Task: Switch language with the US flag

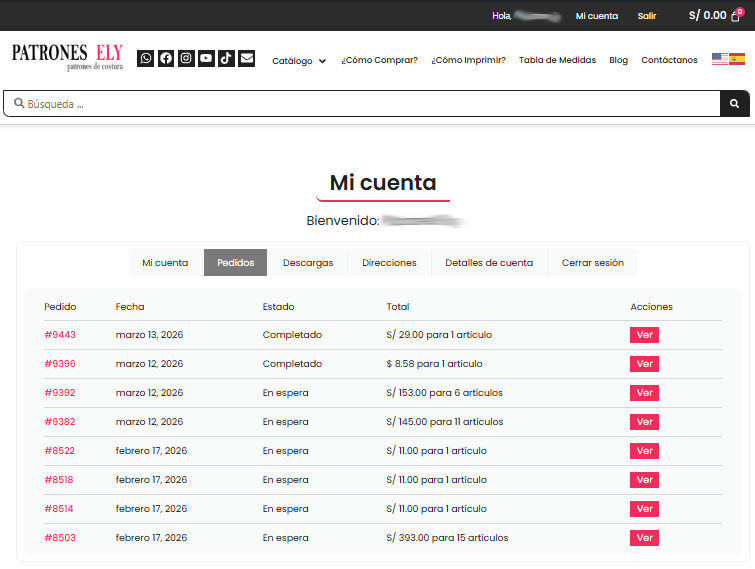Action: (720, 59)
